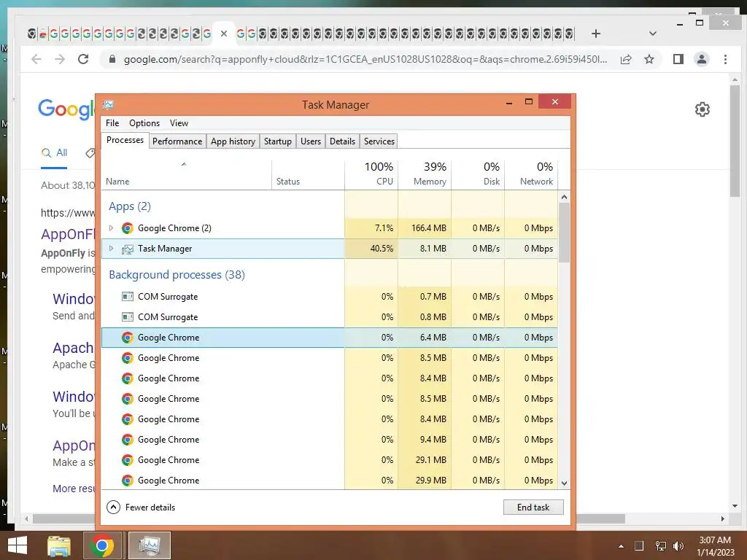Image resolution: width=747 pixels, height=560 pixels.
Task: Select the COM Surrogate using 0.8 MB
Action: [330, 317]
